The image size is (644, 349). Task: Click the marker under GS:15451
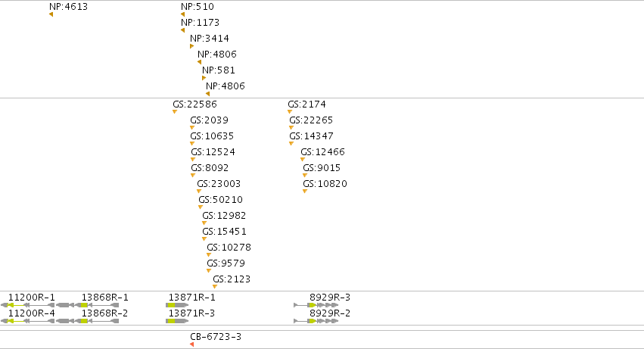(x=204, y=238)
